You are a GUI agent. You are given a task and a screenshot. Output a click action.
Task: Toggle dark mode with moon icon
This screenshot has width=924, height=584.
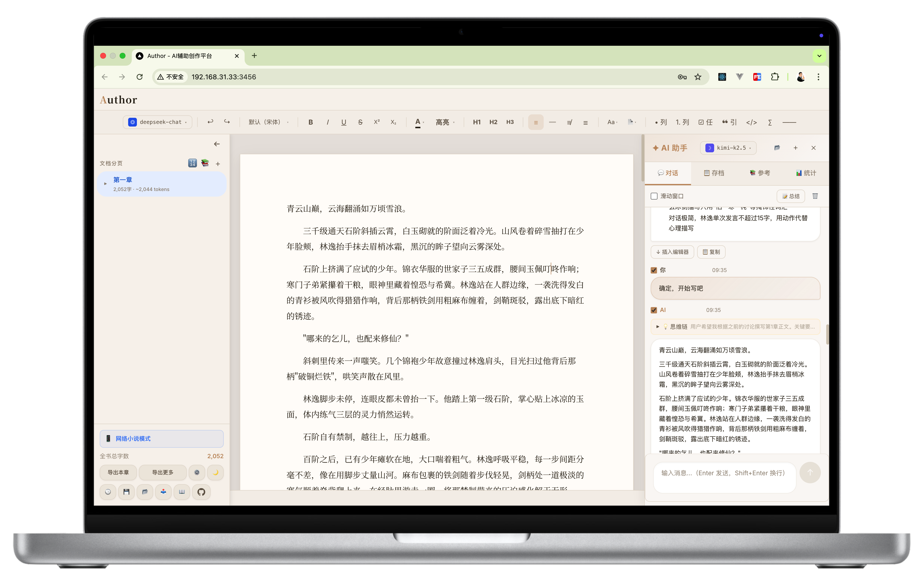tap(215, 472)
